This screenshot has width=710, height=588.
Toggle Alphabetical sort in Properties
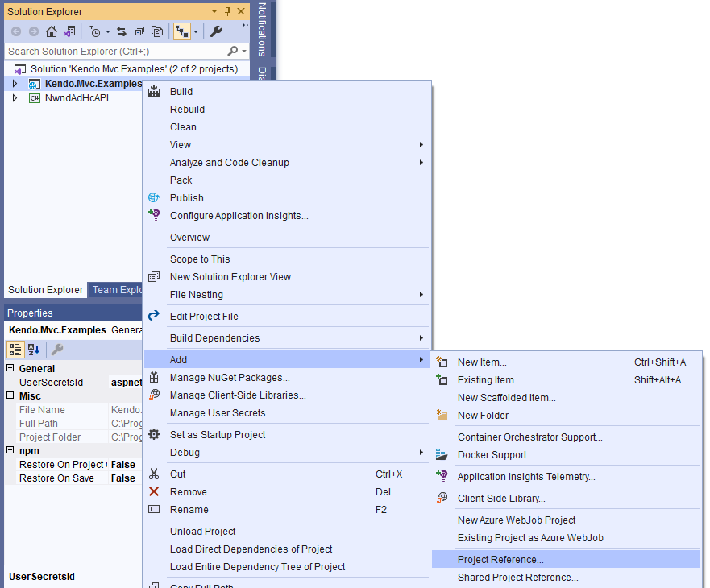tap(34, 350)
